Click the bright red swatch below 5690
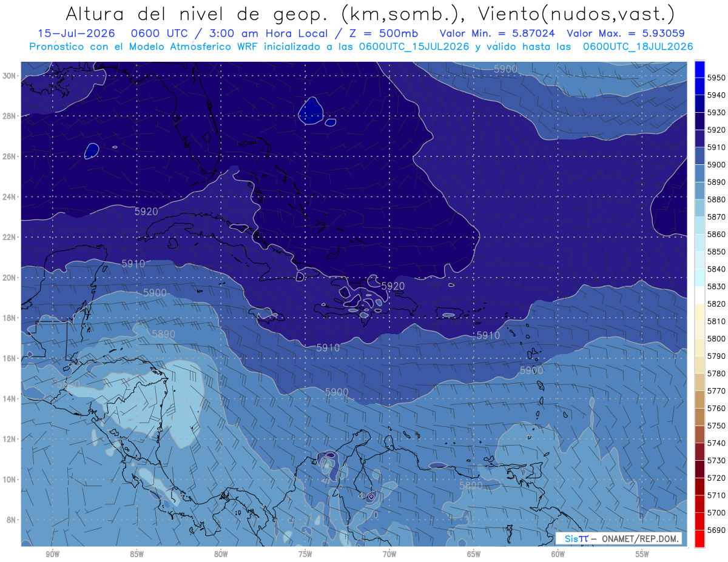 pos(699,538)
